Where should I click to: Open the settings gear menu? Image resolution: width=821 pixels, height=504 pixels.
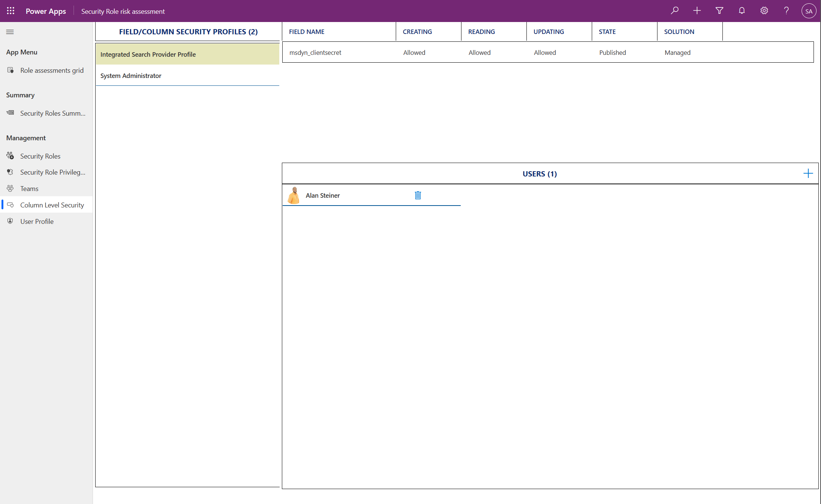pos(764,10)
